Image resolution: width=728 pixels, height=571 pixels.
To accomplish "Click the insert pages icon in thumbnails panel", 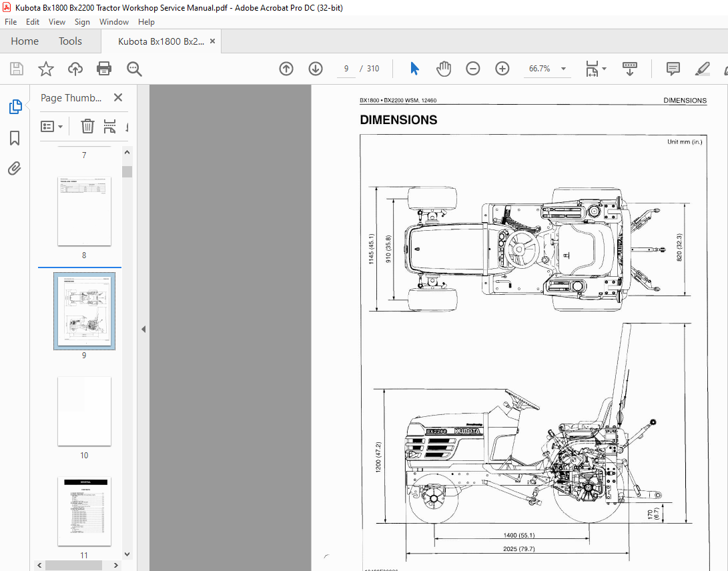I will 109,126.
